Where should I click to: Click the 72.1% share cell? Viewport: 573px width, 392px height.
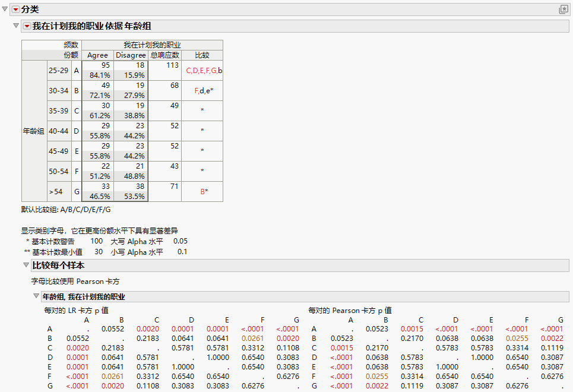(98, 95)
